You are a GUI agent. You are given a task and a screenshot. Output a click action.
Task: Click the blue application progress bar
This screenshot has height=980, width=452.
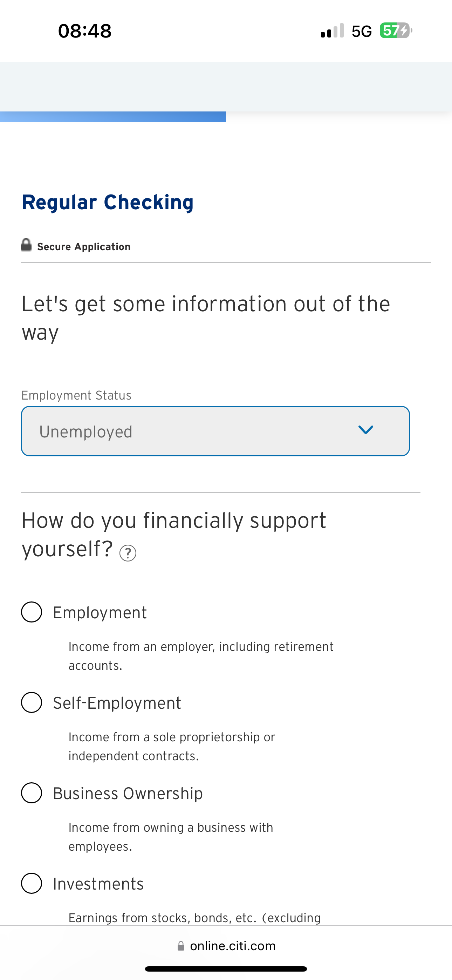pyautogui.click(x=113, y=116)
